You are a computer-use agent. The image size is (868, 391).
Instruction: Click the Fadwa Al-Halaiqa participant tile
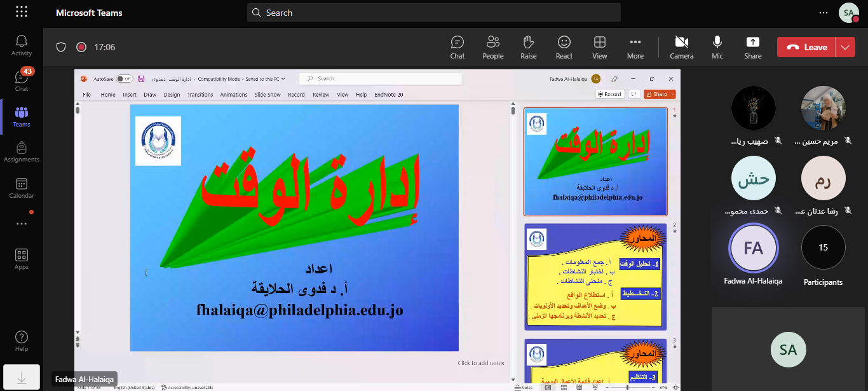(754, 256)
